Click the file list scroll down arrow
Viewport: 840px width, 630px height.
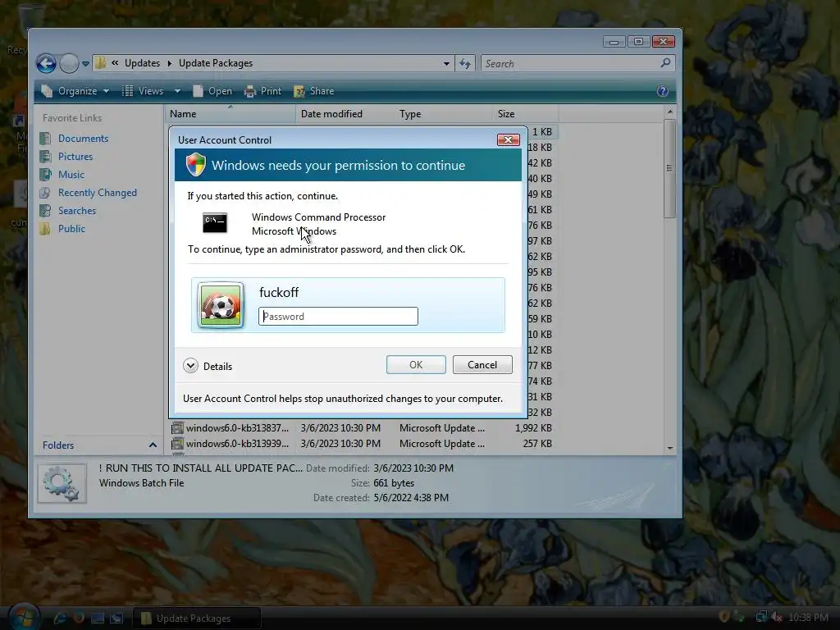tap(669, 449)
